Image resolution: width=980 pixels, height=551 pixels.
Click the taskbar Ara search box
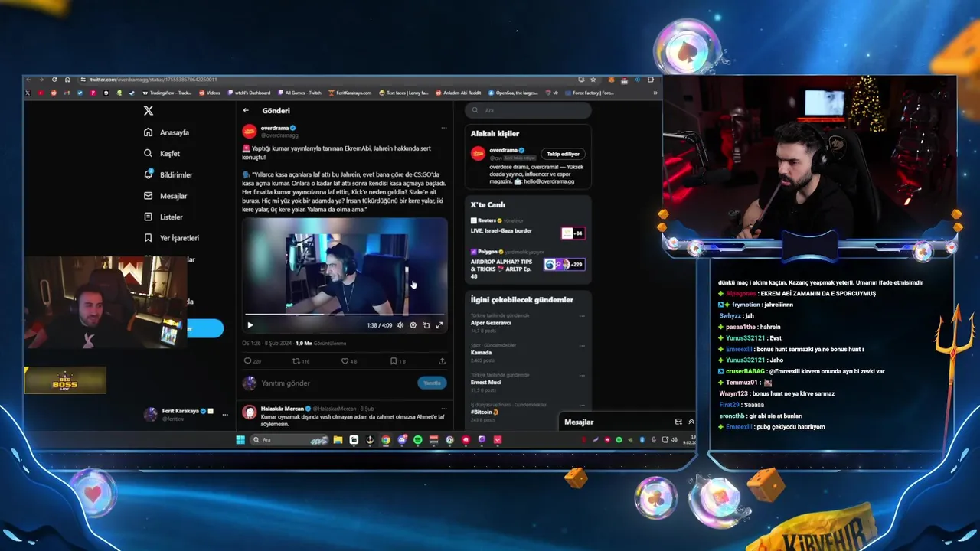[x=291, y=440]
